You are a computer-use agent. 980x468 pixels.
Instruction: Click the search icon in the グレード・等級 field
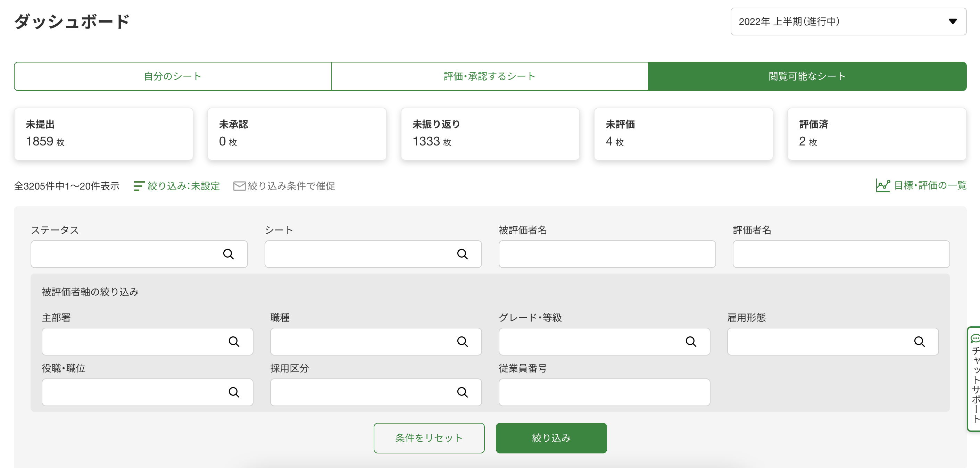691,342
